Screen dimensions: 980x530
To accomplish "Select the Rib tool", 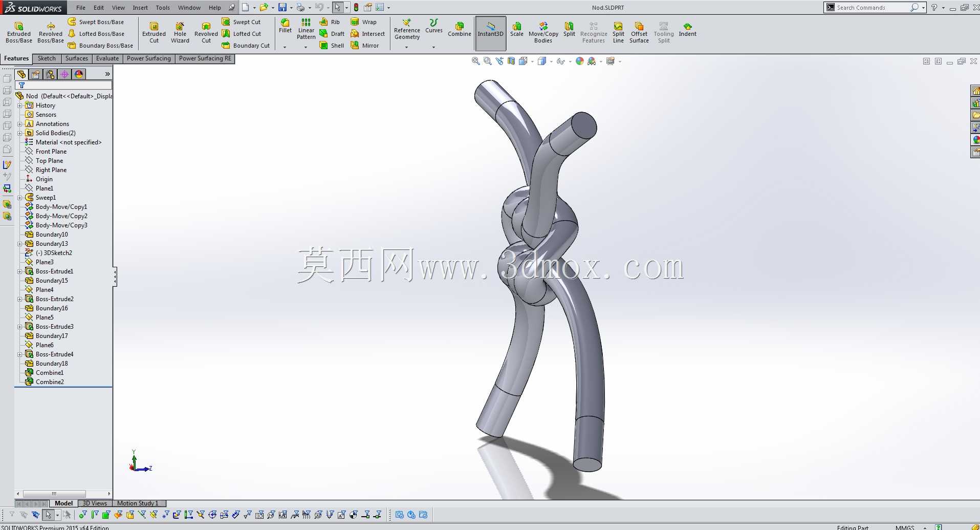I will pos(330,22).
